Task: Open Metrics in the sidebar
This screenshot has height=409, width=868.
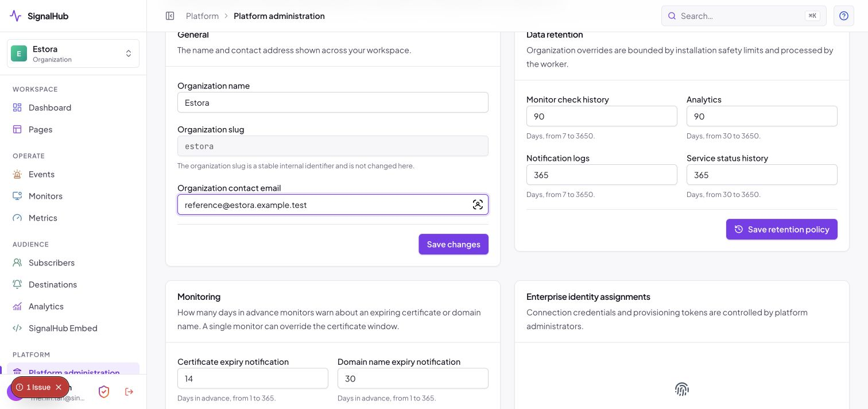Action: tap(73, 218)
